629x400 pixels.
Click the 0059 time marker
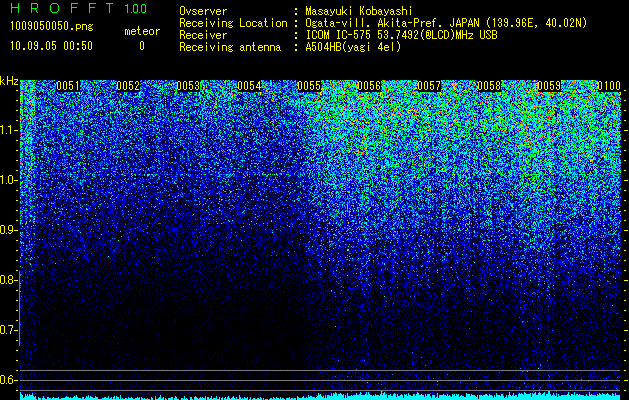(550, 86)
